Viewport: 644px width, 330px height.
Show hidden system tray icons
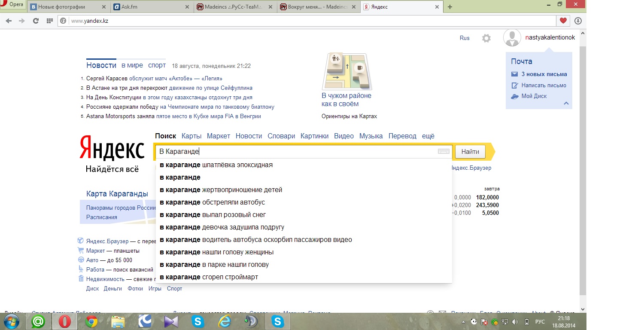463,322
